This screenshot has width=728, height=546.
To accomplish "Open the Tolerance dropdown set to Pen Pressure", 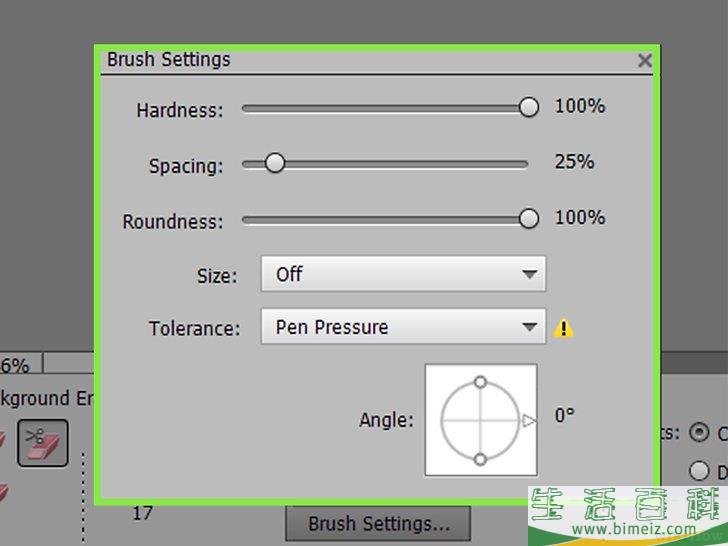I will click(403, 327).
